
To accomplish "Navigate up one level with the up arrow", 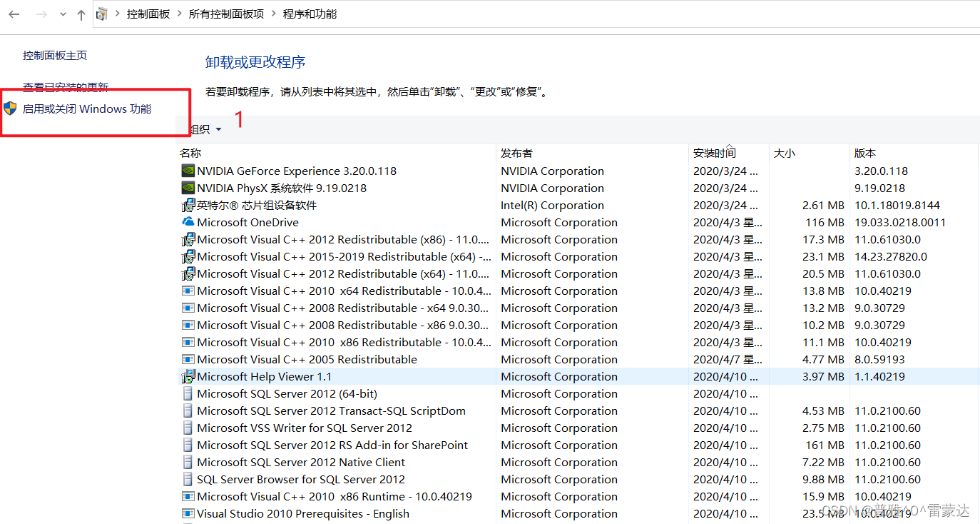I will pos(81,14).
